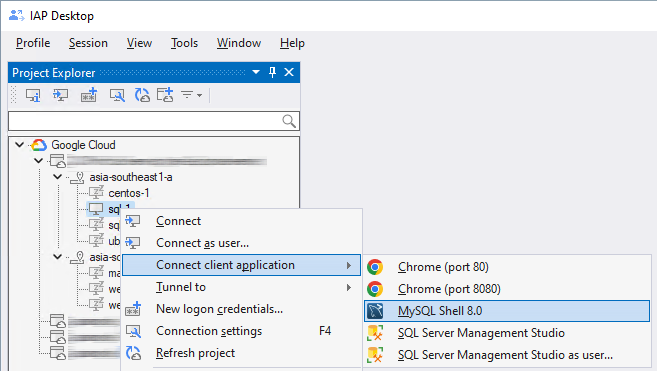Choose Connect as user... from context menu
This screenshot has width=657, height=371.
(241, 243)
